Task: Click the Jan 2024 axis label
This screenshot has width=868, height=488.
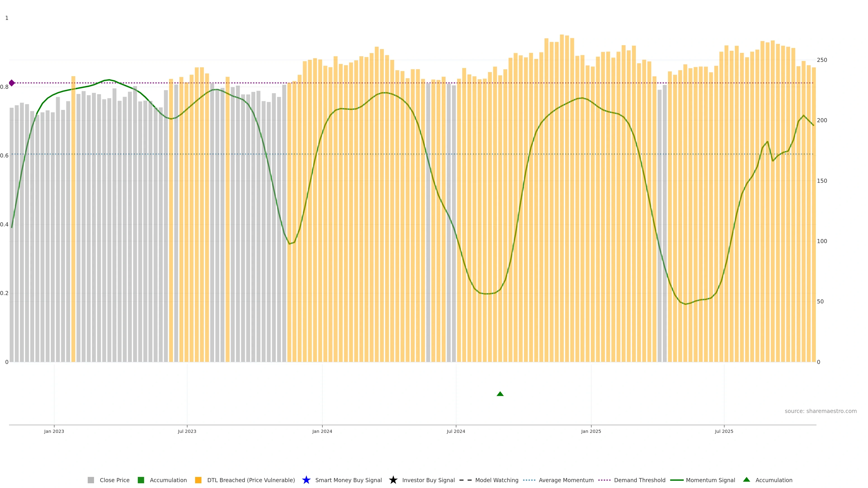Action: 322,432
